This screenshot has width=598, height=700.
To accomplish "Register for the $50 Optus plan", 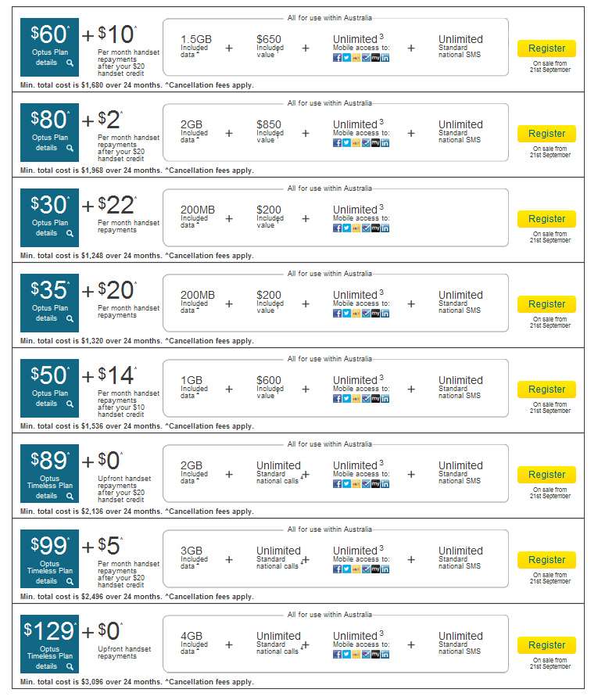I will 546,389.
